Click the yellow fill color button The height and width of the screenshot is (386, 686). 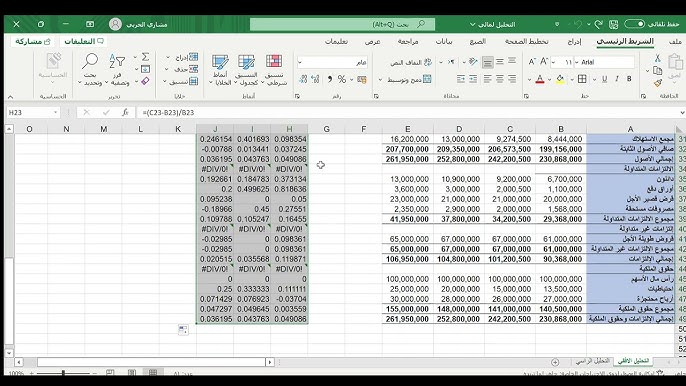560,80
